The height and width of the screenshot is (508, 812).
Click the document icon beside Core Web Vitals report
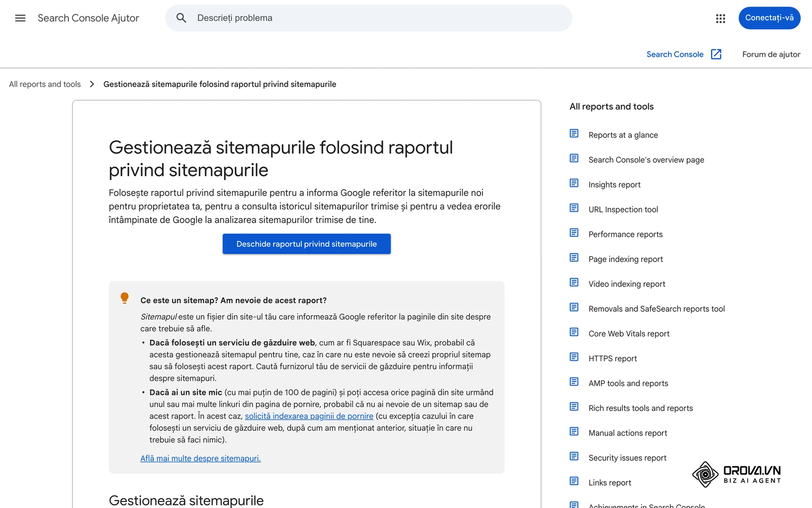click(574, 333)
